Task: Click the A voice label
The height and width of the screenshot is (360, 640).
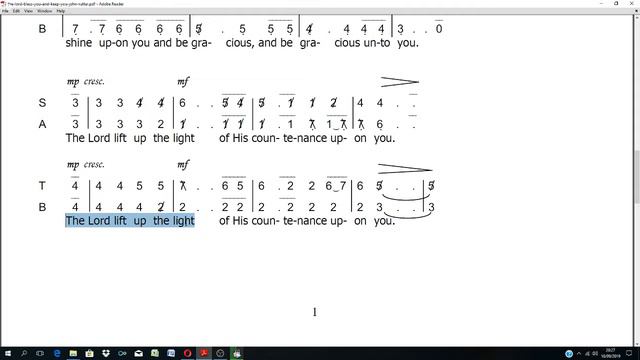Action: (42, 124)
